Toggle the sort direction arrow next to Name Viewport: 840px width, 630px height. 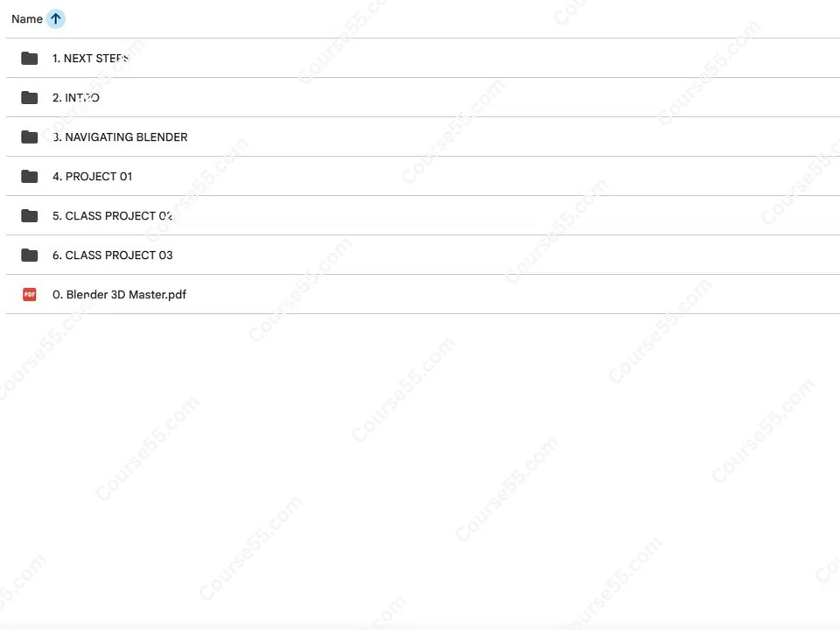(x=56, y=18)
